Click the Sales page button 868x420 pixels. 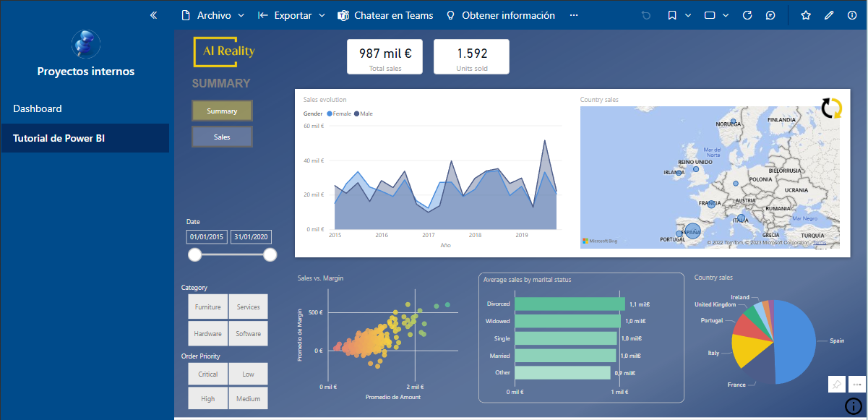[222, 137]
